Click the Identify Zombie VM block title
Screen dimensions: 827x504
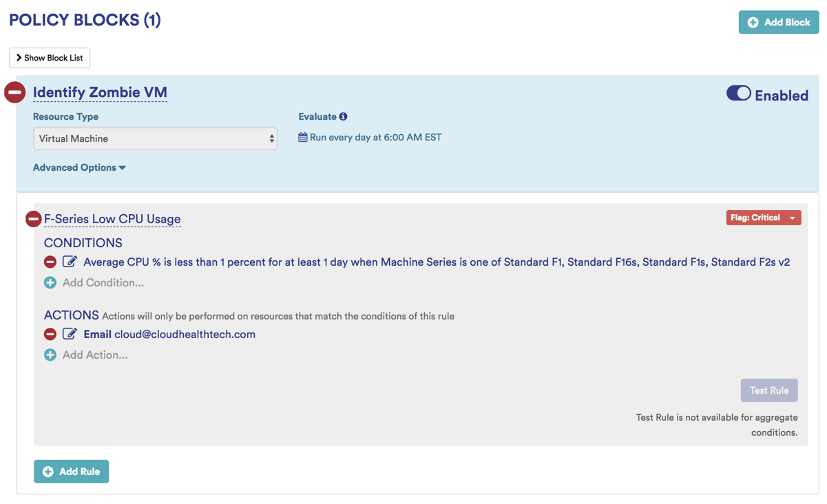point(100,92)
